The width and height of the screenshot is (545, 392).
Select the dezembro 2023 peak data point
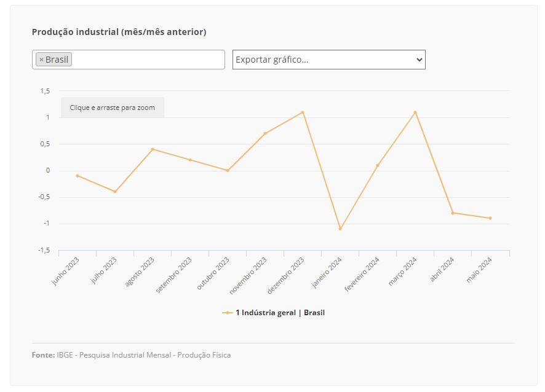tap(303, 112)
